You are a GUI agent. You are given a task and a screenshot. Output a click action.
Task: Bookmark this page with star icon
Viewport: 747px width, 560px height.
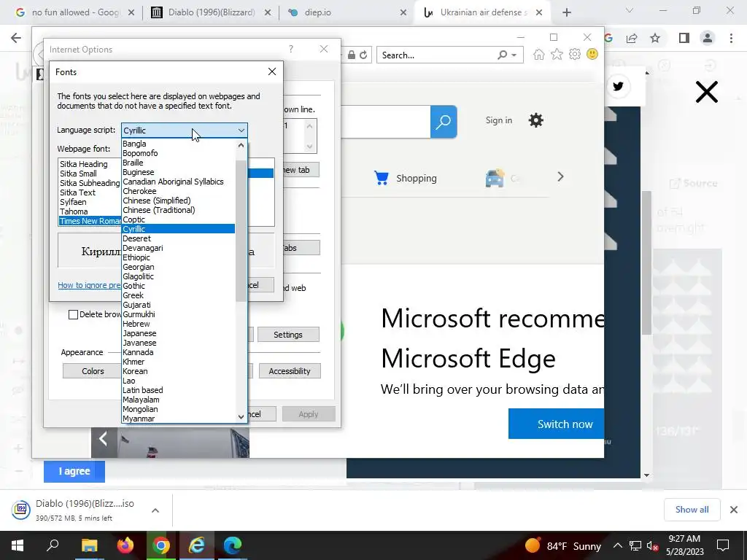[x=655, y=38]
